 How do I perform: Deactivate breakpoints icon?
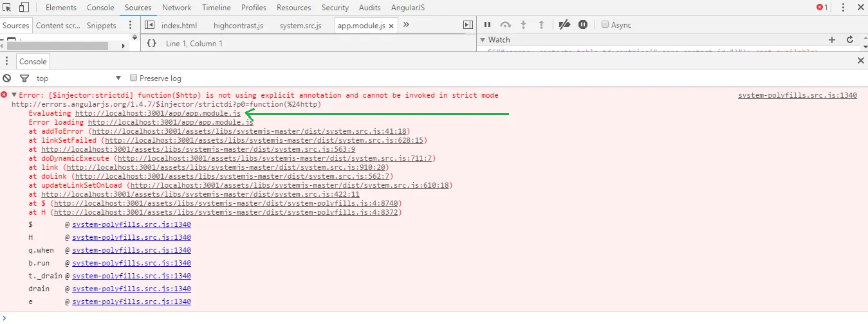(x=564, y=25)
